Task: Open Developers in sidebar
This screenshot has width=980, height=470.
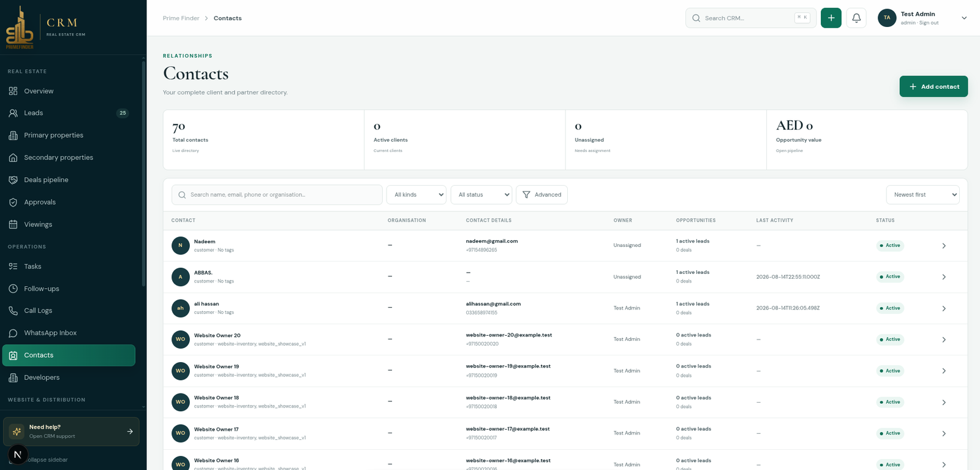Action: [x=69, y=377]
